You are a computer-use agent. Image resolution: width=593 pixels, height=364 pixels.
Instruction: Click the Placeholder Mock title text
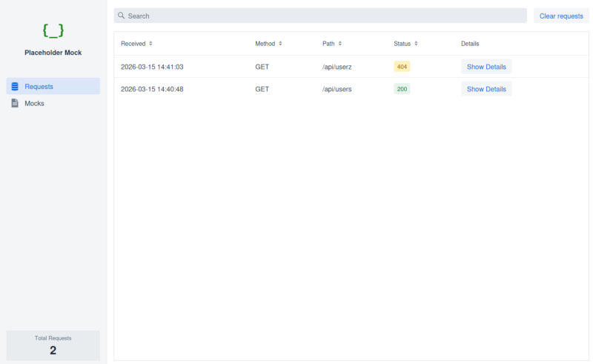53,53
